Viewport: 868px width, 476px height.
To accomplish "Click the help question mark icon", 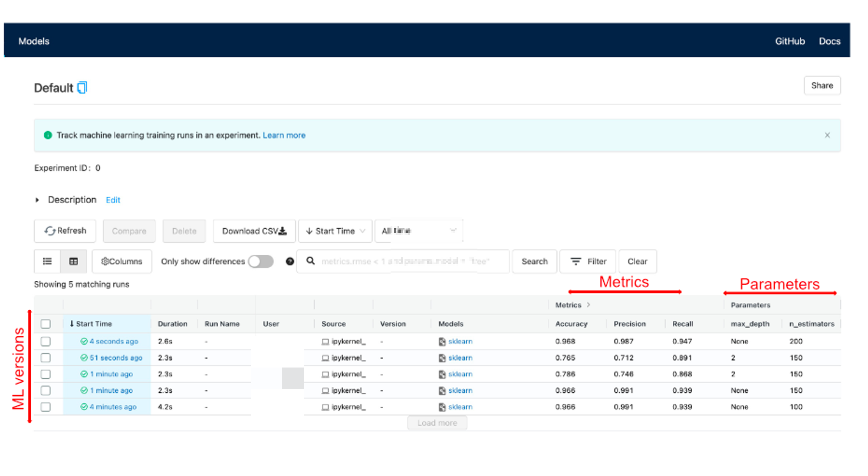I will tap(290, 261).
